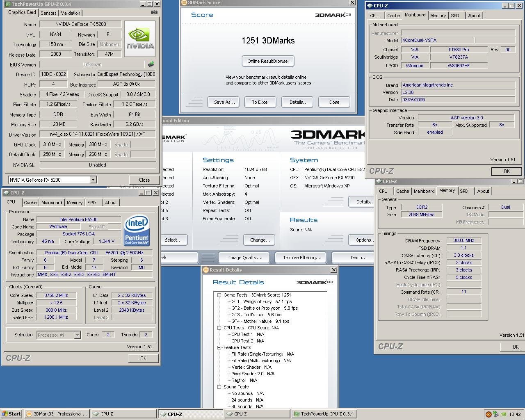Click the Image Quality... button
This screenshot has height=420, width=525.
[245, 258]
